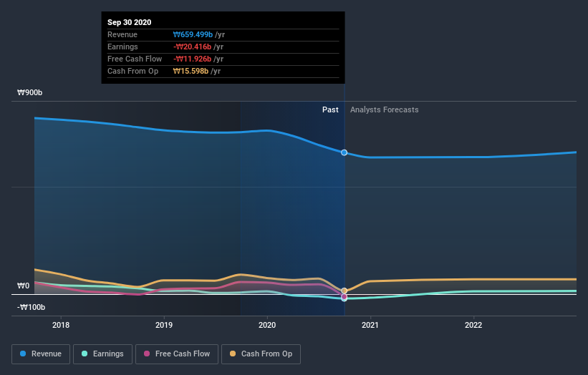The height and width of the screenshot is (375, 588).
Task: Click the Sep 30 2020 tooltip date
Action: pyautogui.click(x=130, y=22)
